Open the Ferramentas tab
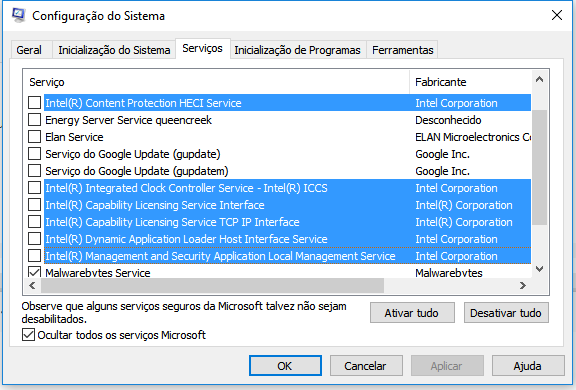The height and width of the screenshot is (390, 576). coord(403,50)
